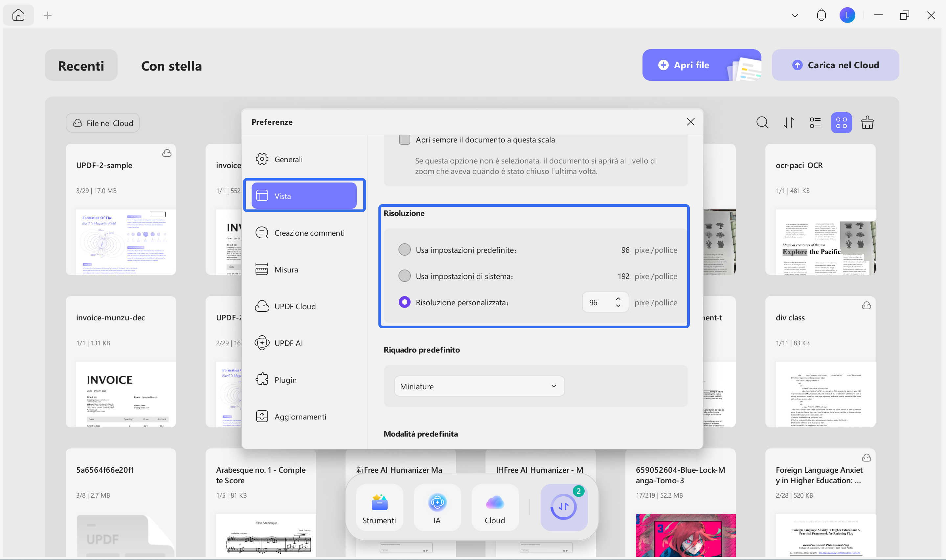Select 'Usa impostazioni di sistema' radio button

(404, 276)
